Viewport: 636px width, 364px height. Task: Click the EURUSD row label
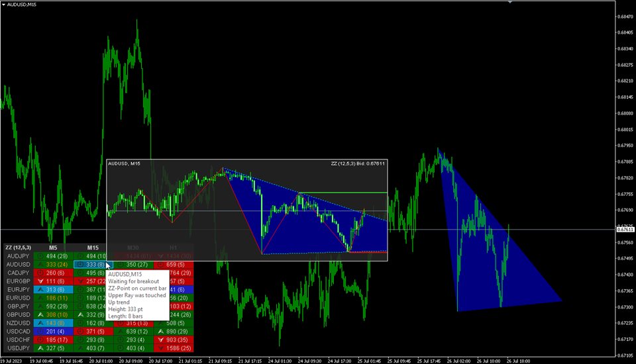click(x=19, y=298)
